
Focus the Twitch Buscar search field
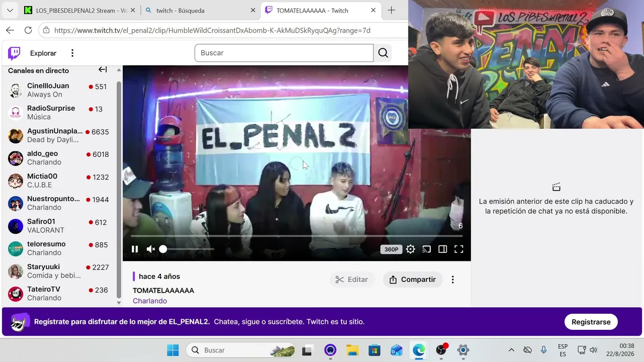coord(284,53)
